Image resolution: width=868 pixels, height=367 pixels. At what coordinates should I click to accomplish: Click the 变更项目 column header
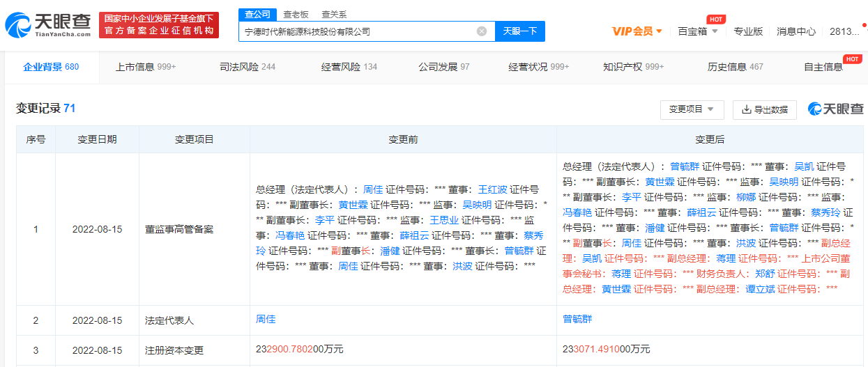(195, 139)
